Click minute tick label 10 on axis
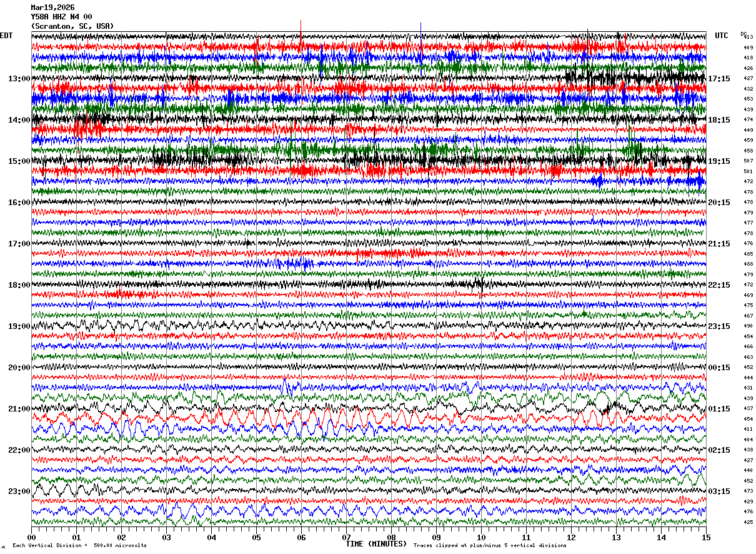Screen dimensions: 756x554 (481, 537)
